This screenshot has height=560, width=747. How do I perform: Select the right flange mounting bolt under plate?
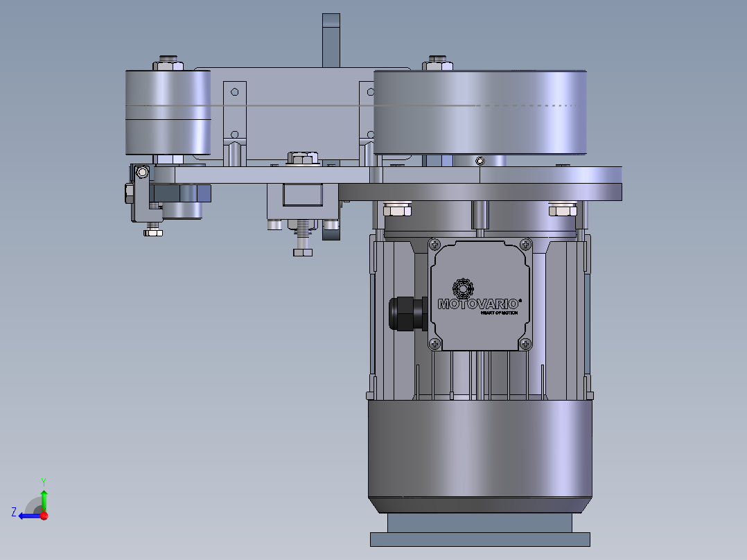(x=563, y=210)
